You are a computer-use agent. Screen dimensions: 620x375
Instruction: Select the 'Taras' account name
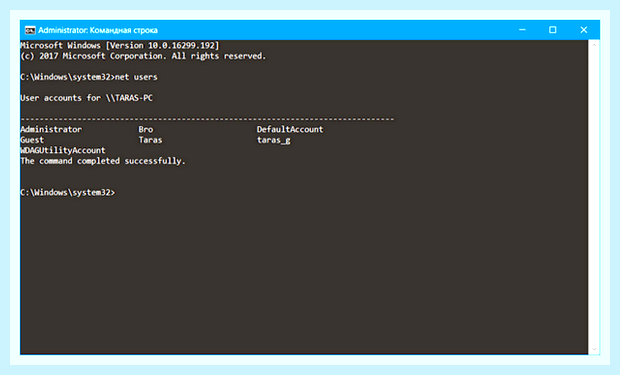pos(150,140)
